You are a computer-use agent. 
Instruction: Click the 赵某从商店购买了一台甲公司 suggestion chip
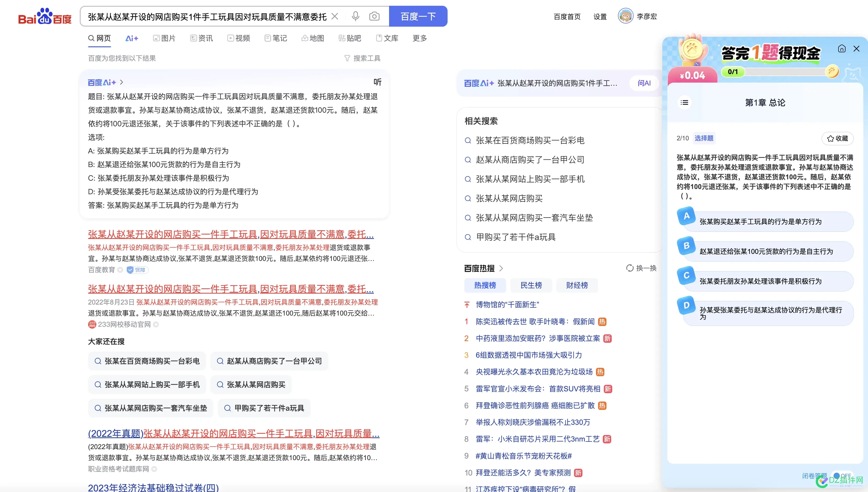point(269,361)
